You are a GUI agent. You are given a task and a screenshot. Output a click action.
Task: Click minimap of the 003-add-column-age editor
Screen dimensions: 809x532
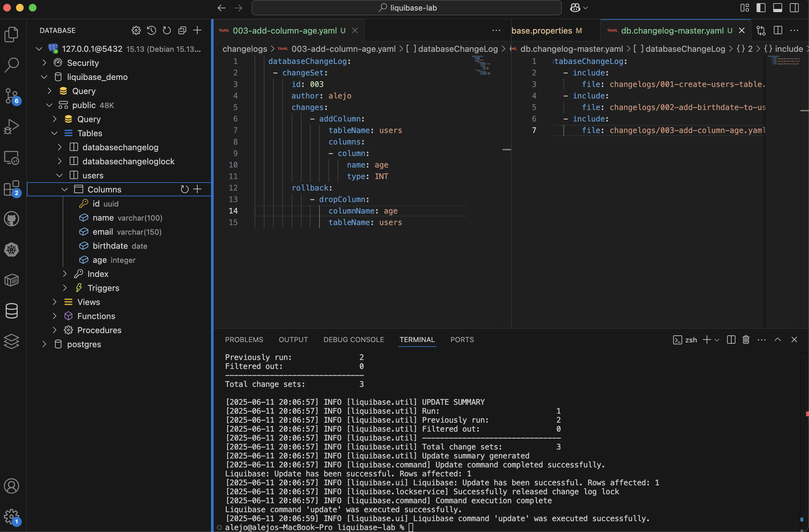click(x=481, y=65)
